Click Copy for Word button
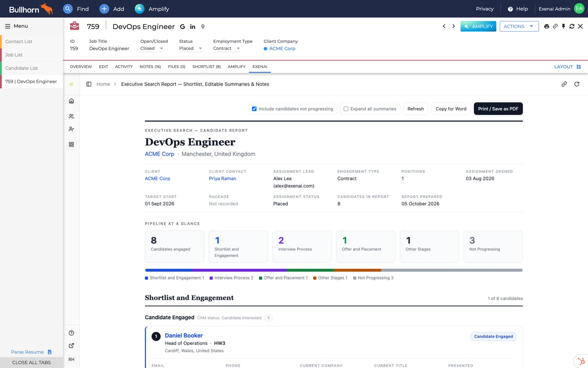Viewport: 588px width, 368px height. [x=451, y=109]
